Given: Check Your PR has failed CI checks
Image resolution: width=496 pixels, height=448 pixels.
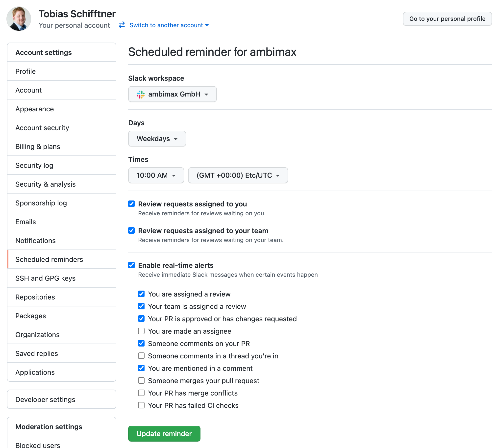Looking at the screenshot, I should (141, 405).
